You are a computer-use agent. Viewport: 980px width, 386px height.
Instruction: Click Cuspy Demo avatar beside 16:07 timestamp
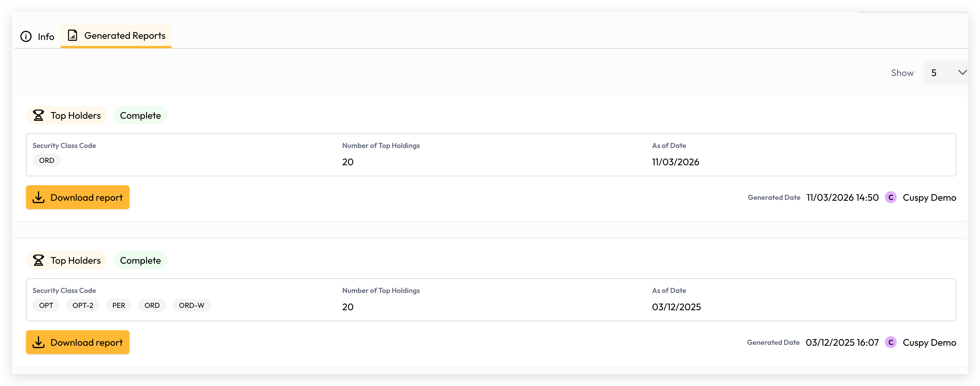tap(890, 342)
